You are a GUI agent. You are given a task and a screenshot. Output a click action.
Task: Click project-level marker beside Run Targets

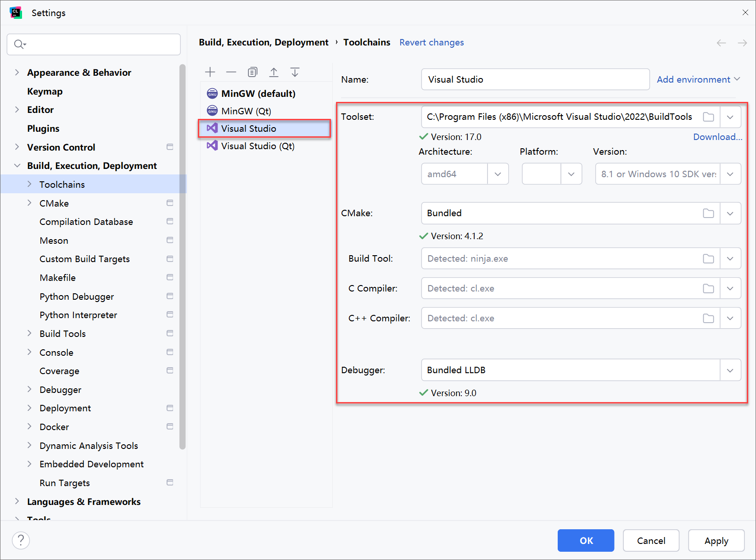(170, 482)
